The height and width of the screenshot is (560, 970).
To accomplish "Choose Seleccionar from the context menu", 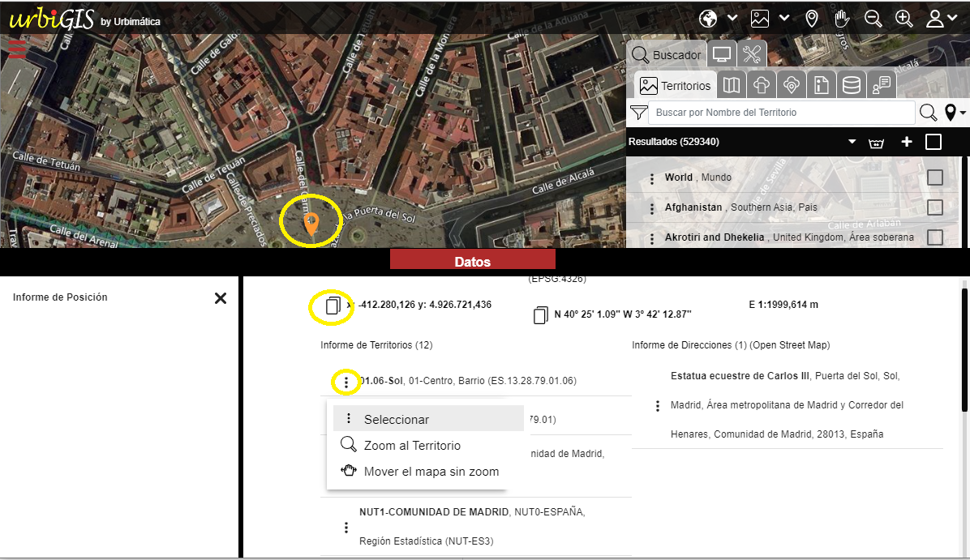I will pos(428,419).
